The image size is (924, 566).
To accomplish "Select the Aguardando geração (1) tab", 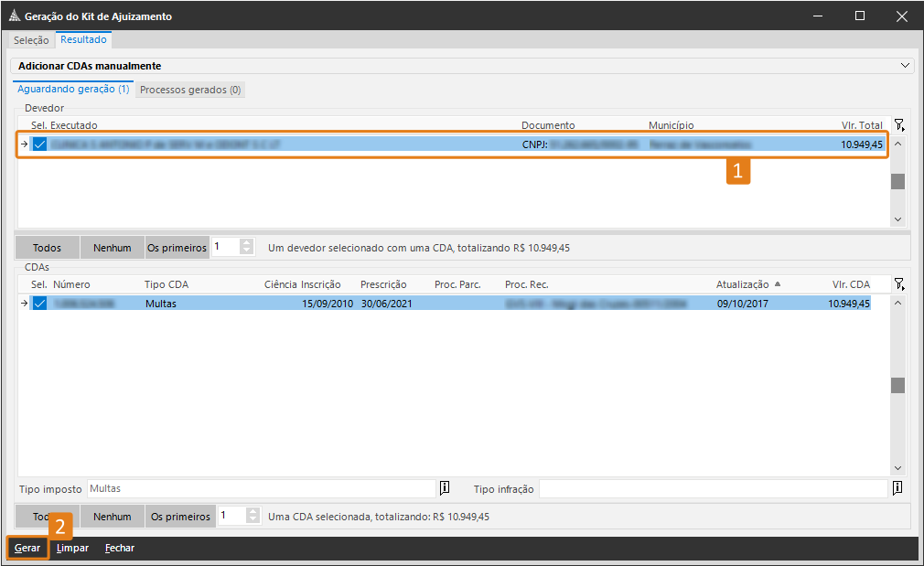I will pyautogui.click(x=73, y=90).
